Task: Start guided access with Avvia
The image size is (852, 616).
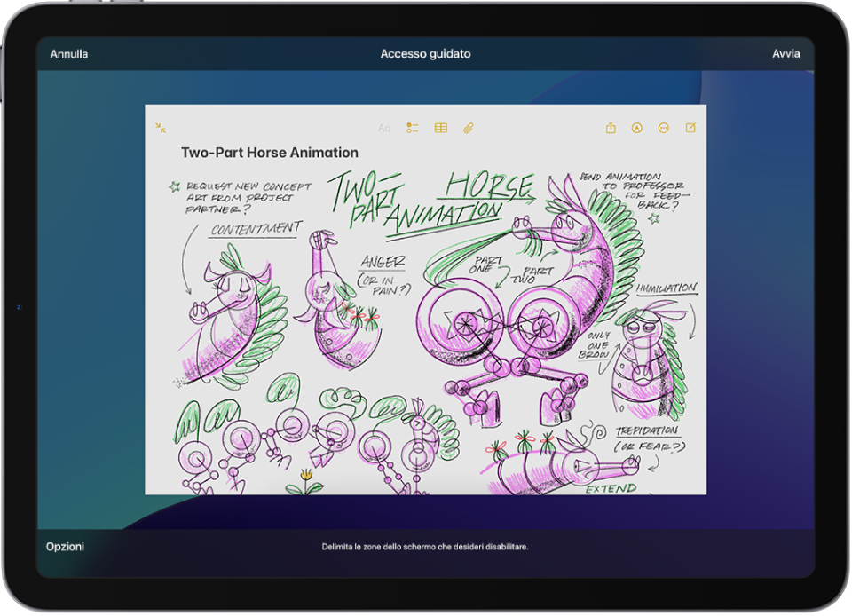Action: [785, 54]
